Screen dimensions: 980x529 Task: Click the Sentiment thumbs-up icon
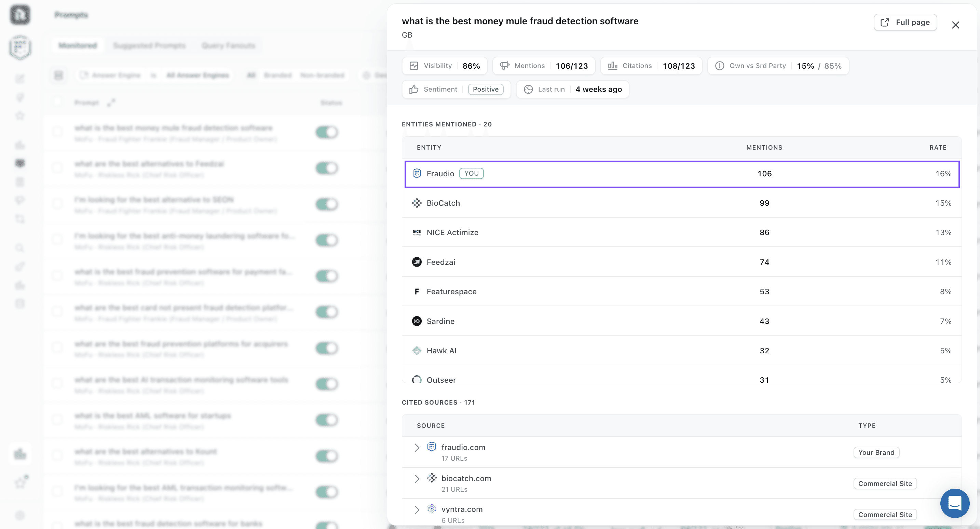click(x=414, y=90)
